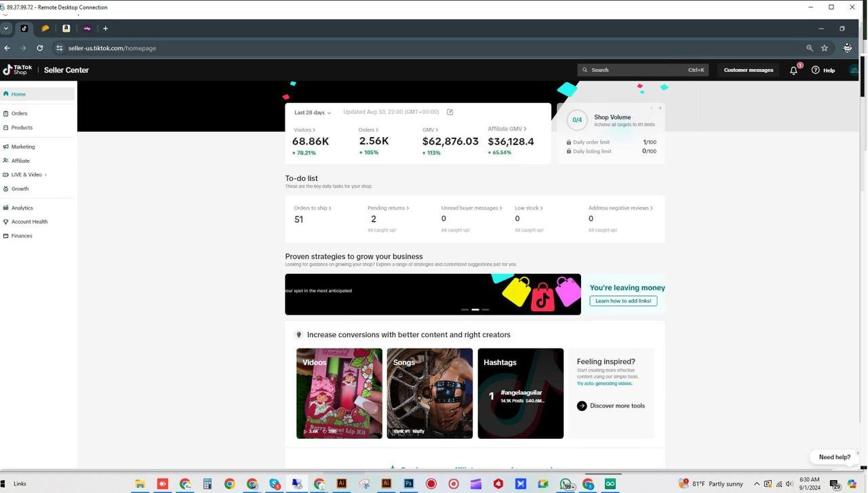Open the Last 28 days dropdown
The height and width of the screenshot is (493, 868).
[313, 113]
